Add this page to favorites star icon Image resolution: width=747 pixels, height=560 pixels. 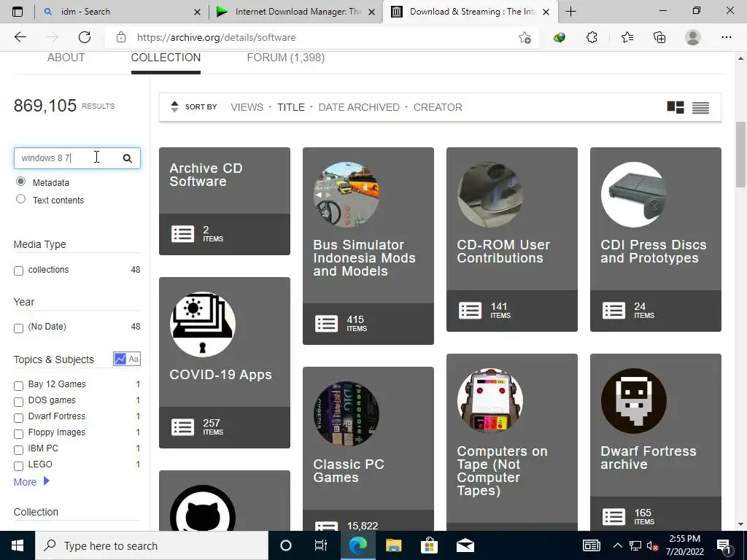coord(525,38)
